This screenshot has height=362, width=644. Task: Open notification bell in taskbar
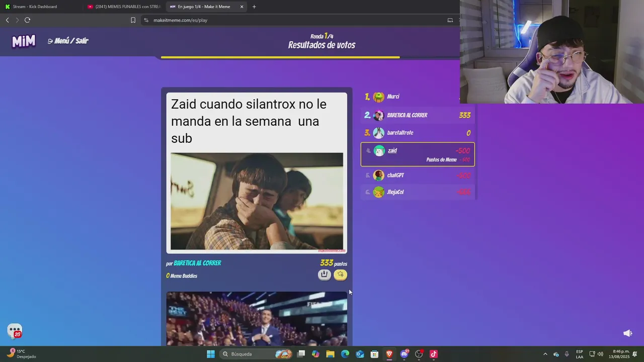click(x=635, y=354)
